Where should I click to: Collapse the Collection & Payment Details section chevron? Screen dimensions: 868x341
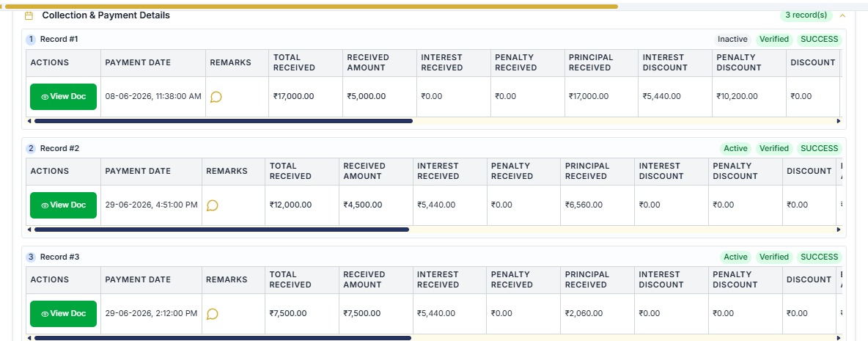[842, 15]
